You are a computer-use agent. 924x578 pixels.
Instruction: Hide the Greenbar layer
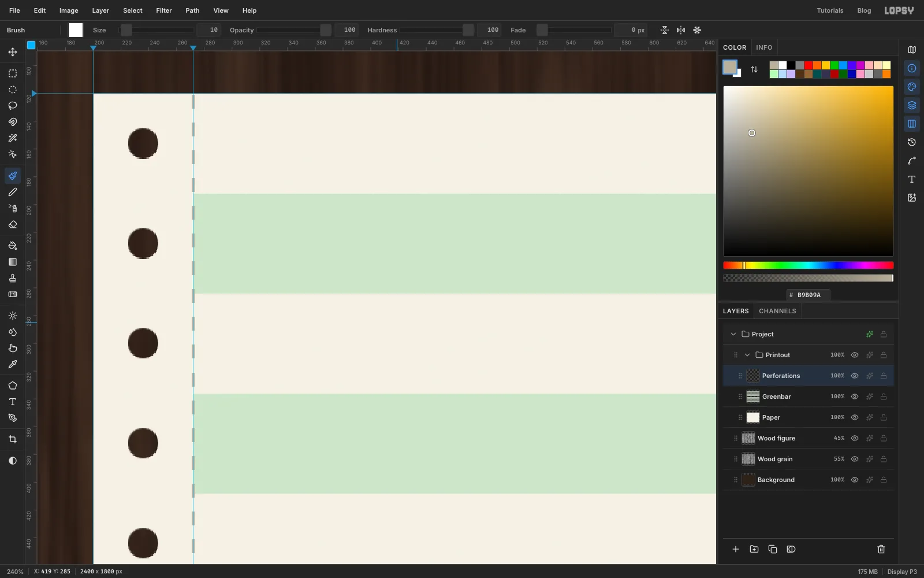pyautogui.click(x=855, y=397)
